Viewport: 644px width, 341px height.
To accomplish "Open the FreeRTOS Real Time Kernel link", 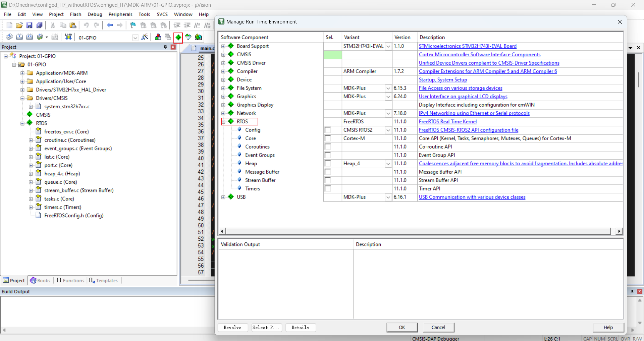I will pos(448,122).
